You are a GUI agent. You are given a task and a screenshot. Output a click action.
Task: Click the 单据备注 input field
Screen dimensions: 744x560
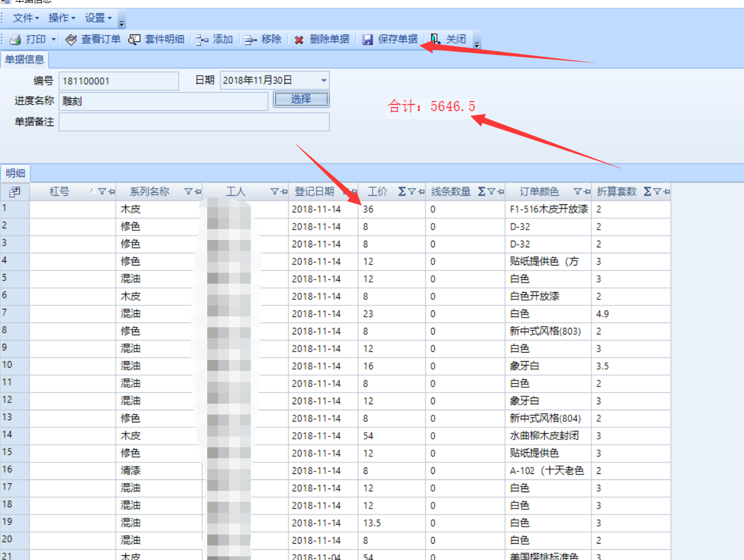pos(194,122)
